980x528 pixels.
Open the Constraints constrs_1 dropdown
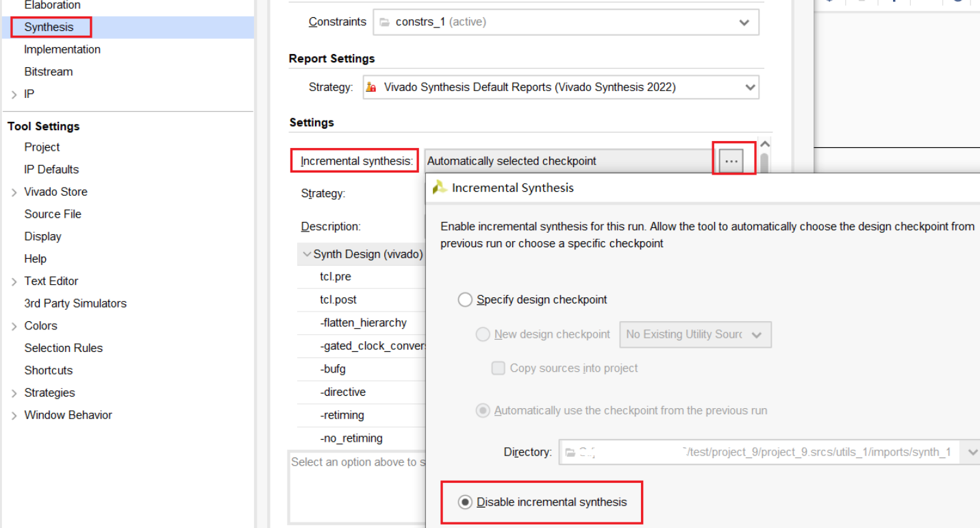click(744, 22)
